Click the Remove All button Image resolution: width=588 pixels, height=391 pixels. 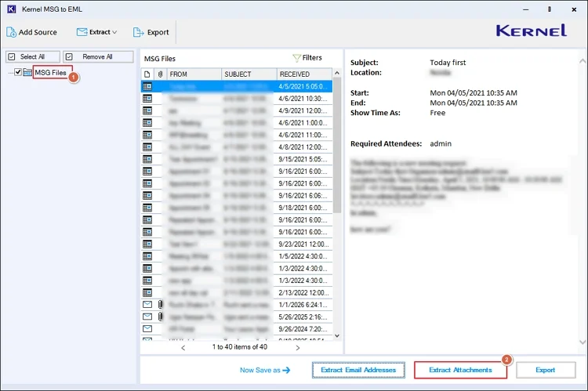(98, 56)
